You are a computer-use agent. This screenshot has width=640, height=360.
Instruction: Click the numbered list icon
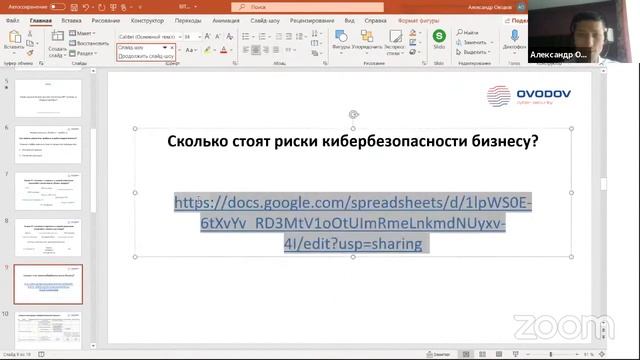262,37
